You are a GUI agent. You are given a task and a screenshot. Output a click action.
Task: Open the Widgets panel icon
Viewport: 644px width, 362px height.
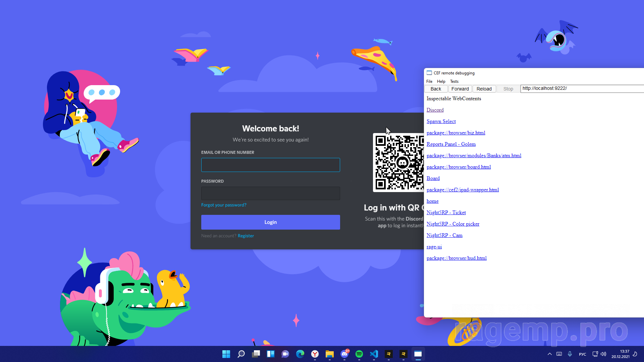pyautogui.click(x=271, y=354)
